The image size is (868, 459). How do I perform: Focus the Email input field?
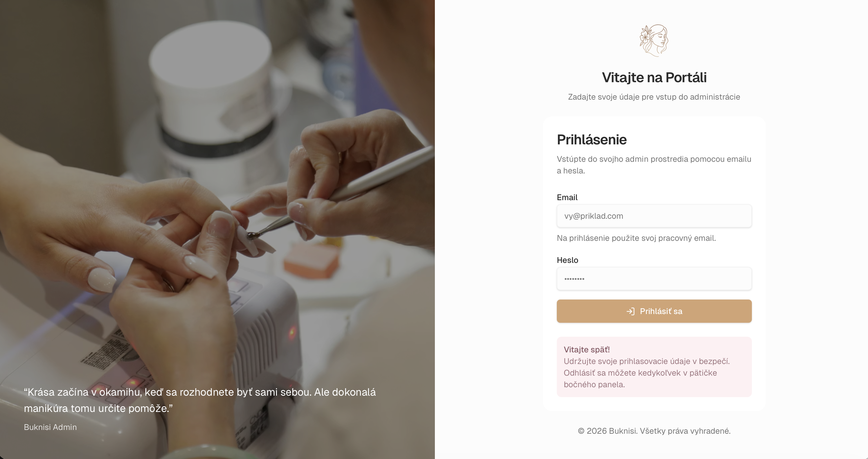(x=654, y=216)
